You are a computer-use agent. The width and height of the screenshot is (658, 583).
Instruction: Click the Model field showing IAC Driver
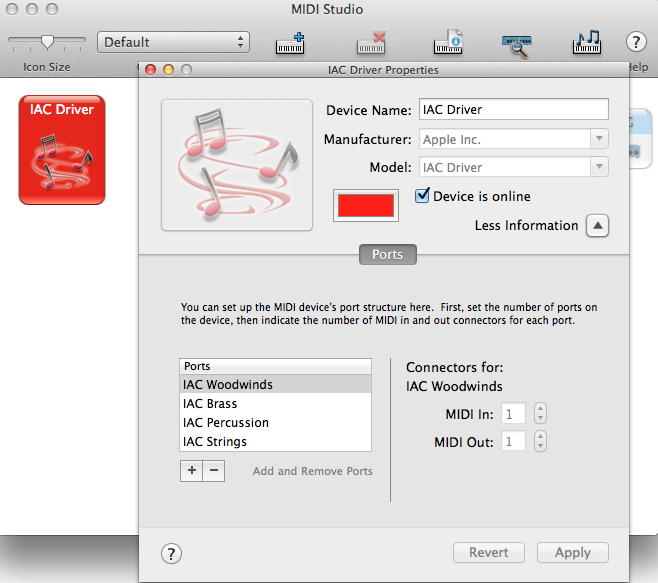505,167
